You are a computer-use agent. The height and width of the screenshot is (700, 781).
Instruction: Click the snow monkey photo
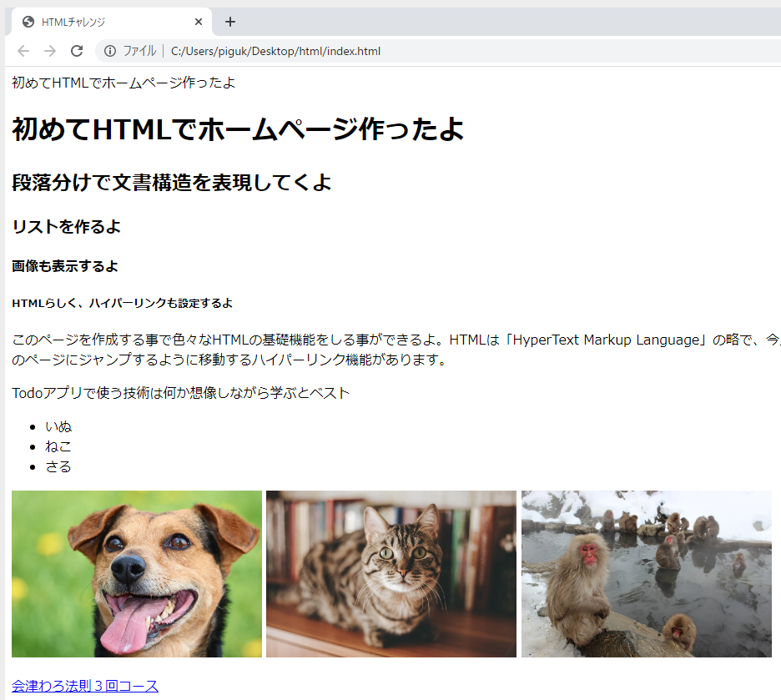click(647, 573)
